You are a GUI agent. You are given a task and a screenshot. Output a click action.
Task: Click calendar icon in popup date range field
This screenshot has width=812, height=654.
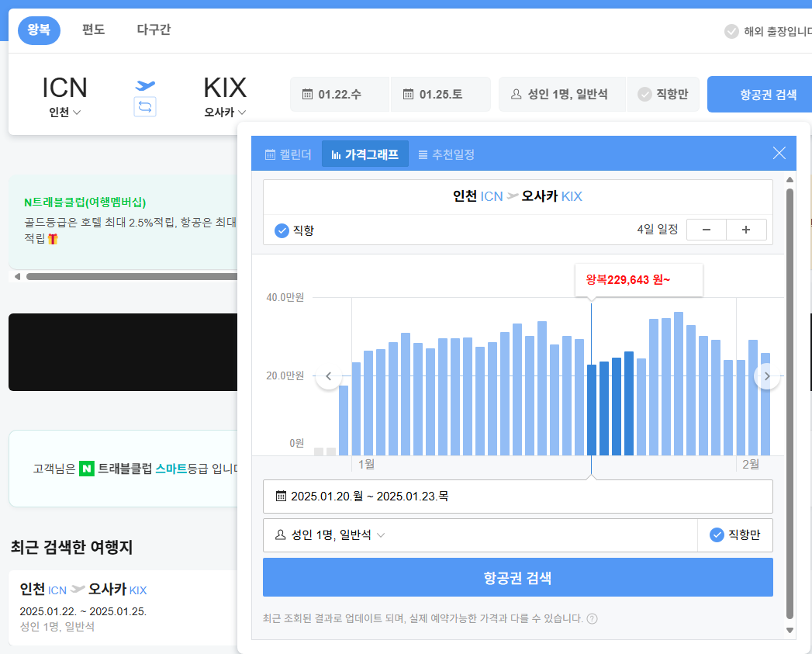point(281,496)
